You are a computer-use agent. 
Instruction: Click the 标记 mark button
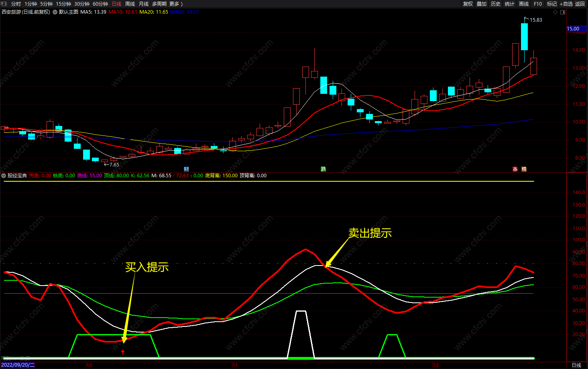click(x=552, y=4)
